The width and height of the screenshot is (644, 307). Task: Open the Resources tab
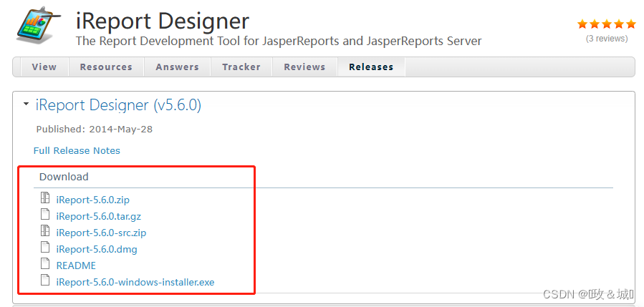coord(106,67)
